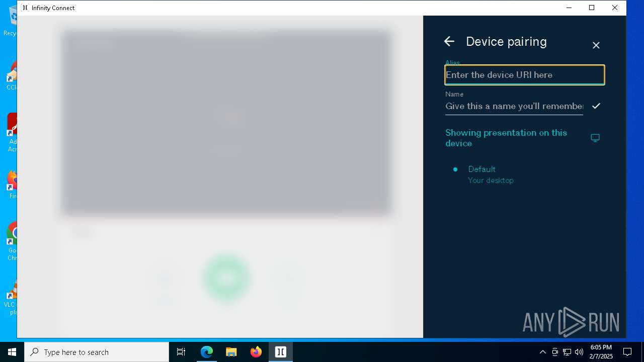The image size is (644, 362).
Task: Open File Explorer from taskbar
Action: pyautogui.click(x=231, y=352)
